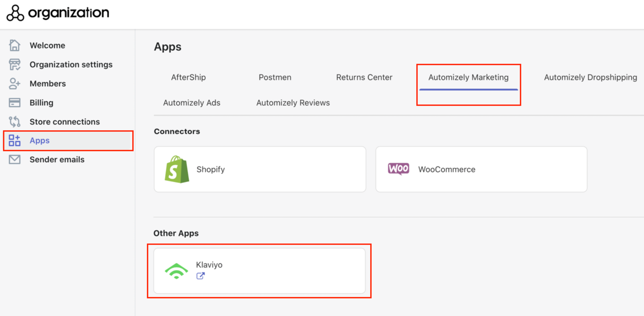Click the Billing card icon
Screen dimensions: 644x316
[14, 103]
